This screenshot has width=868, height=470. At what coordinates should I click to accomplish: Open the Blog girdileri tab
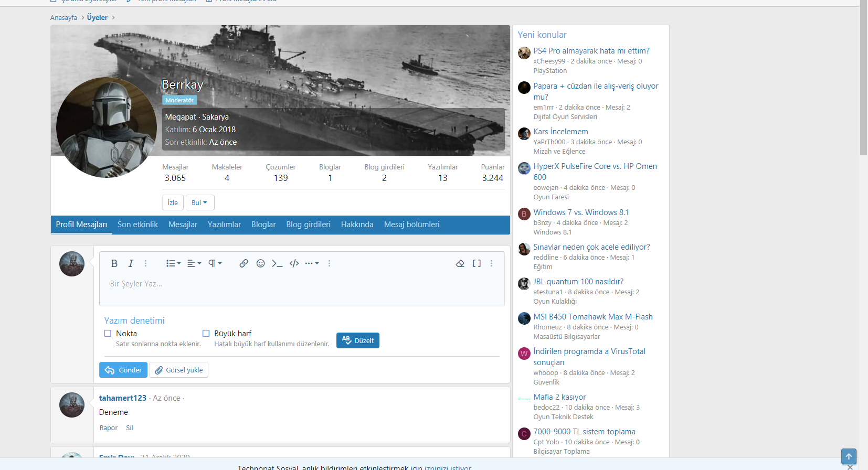coord(309,225)
